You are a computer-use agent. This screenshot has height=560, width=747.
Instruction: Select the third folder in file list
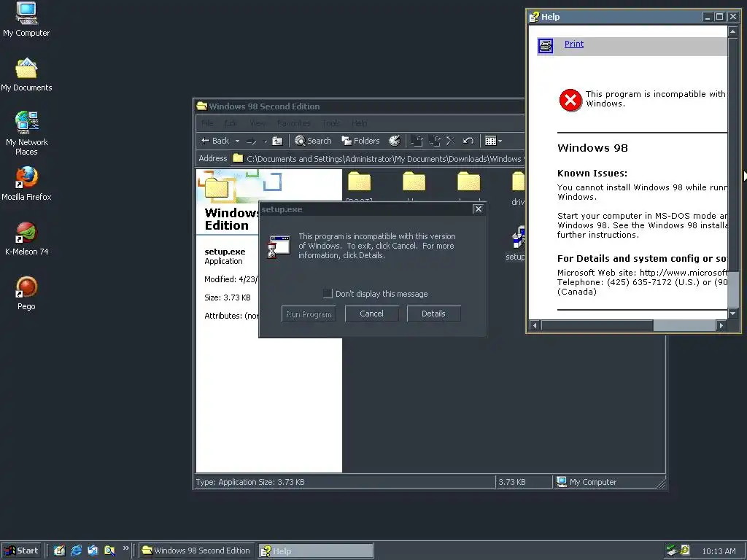pyautogui.click(x=469, y=182)
